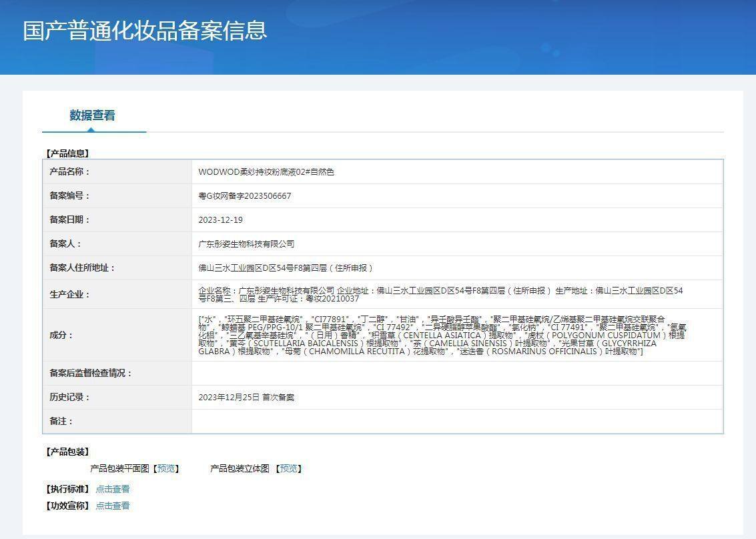The image size is (756, 539).
Task: Click the 成分 row label
Action: click(x=61, y=335)
